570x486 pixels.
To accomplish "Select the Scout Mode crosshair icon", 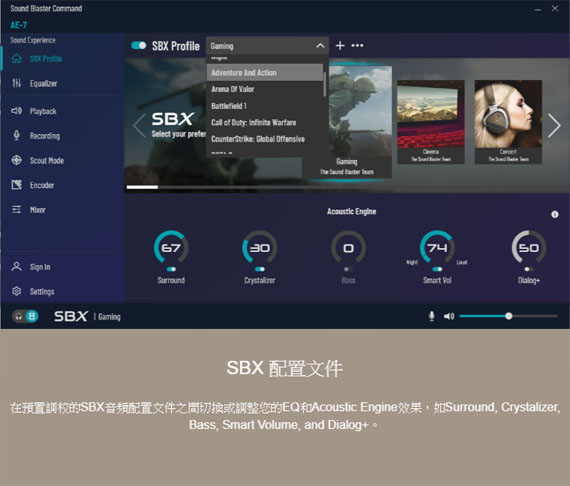I will pyautogui.click(x=16, y=160).
